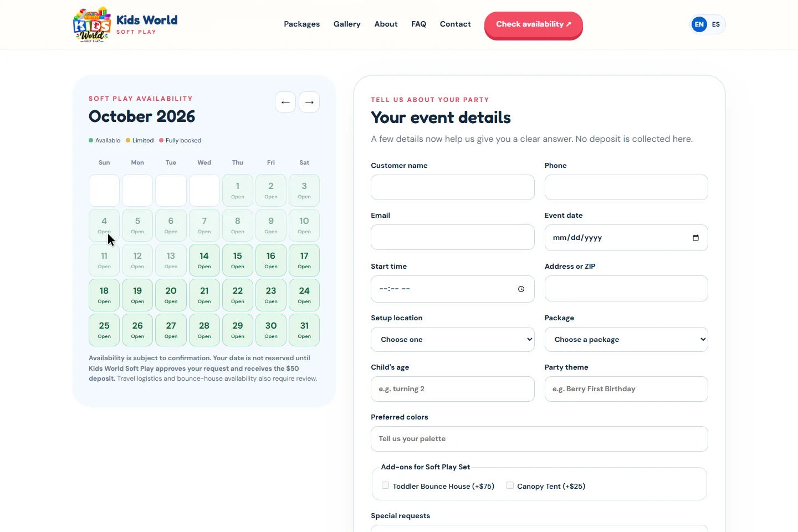
Task: Open the About nav item
Action: (x=386, y=24)
